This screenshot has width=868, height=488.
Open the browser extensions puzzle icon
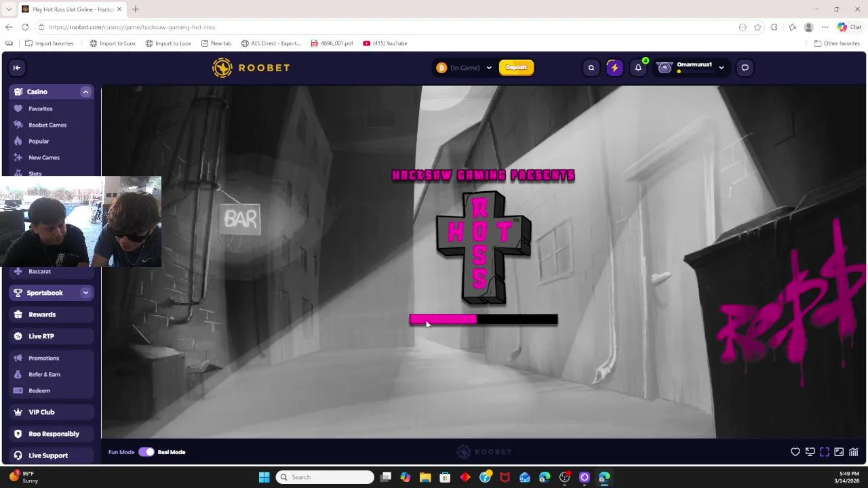pyautogui.click(x=774, y=27)
